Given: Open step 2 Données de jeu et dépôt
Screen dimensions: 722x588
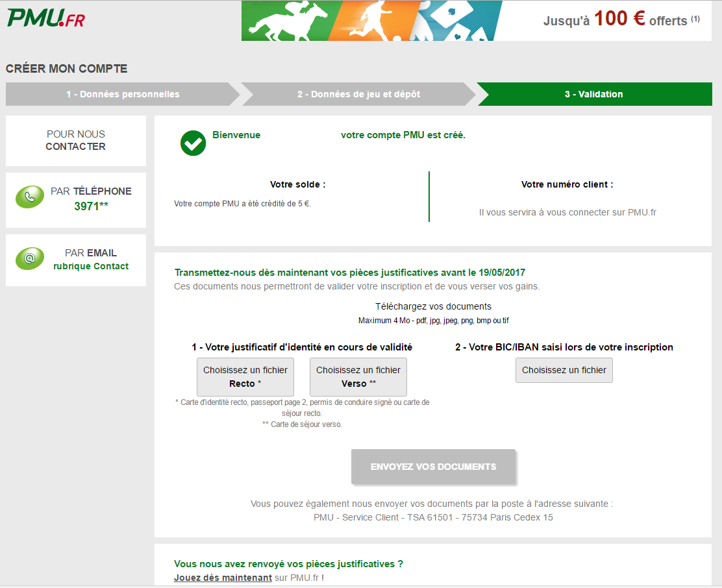Looking at the screenshot, I should coord(358,94).
